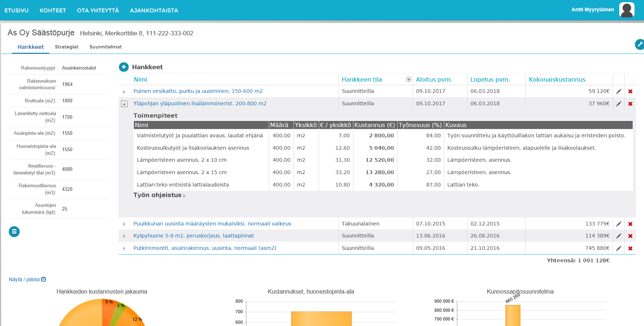Edit the Yläpohjan yläpuolinen project row
This screenshot has width=644, height=326.
[x=619, y=104]
